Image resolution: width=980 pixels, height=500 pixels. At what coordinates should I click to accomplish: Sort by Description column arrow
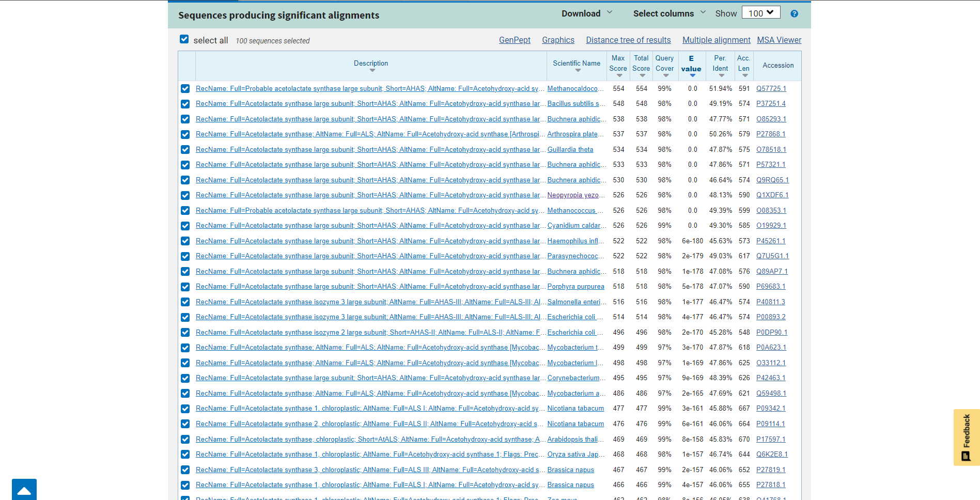point(372,70)
